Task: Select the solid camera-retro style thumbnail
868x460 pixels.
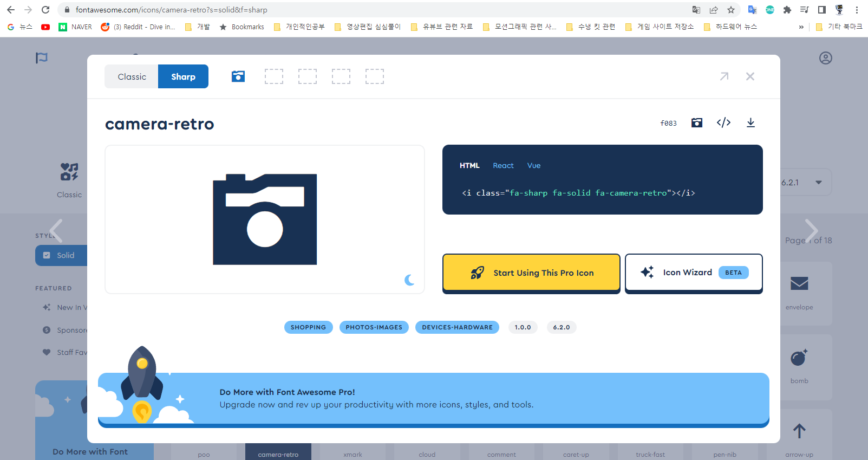Action: (238, 76)
